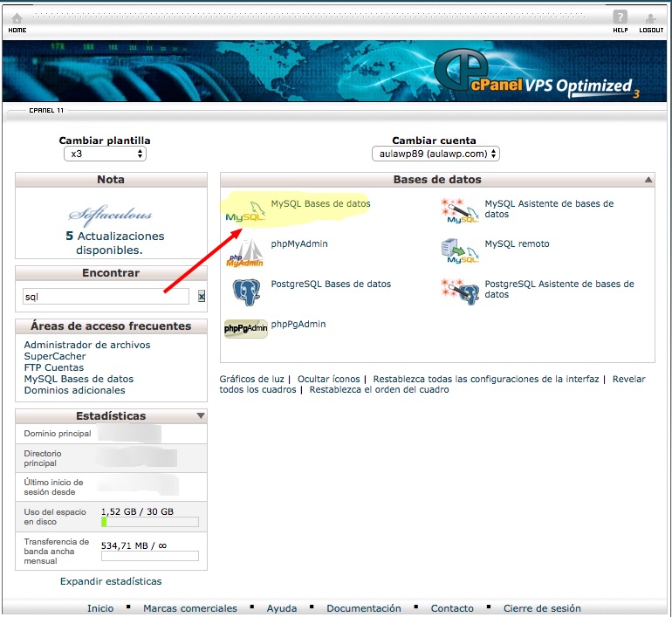Click Marcas comerciales footer link

tap(190, 608)
